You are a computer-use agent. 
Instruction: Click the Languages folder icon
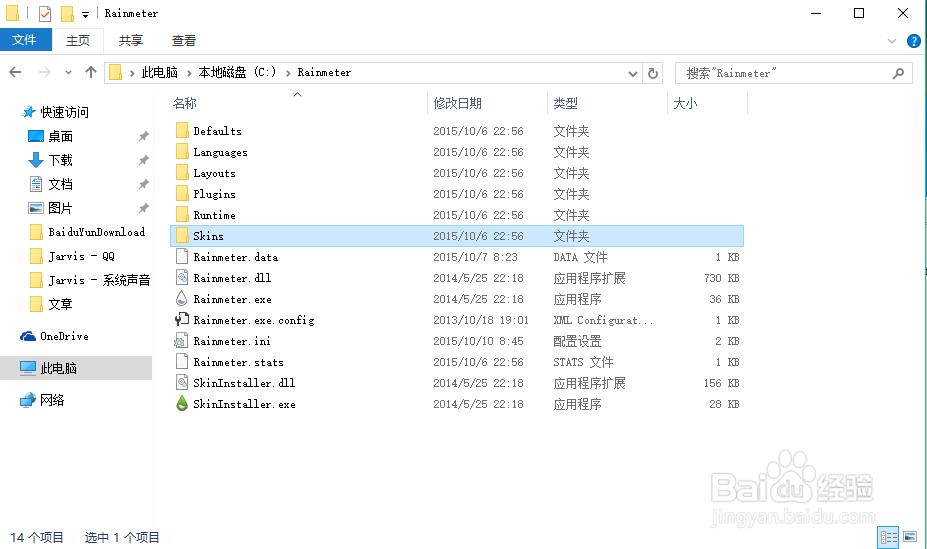tap(182, 152)
